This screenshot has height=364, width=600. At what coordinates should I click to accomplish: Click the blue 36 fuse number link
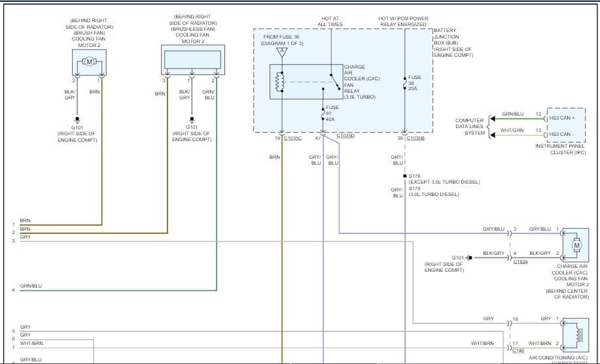[297, 37]
